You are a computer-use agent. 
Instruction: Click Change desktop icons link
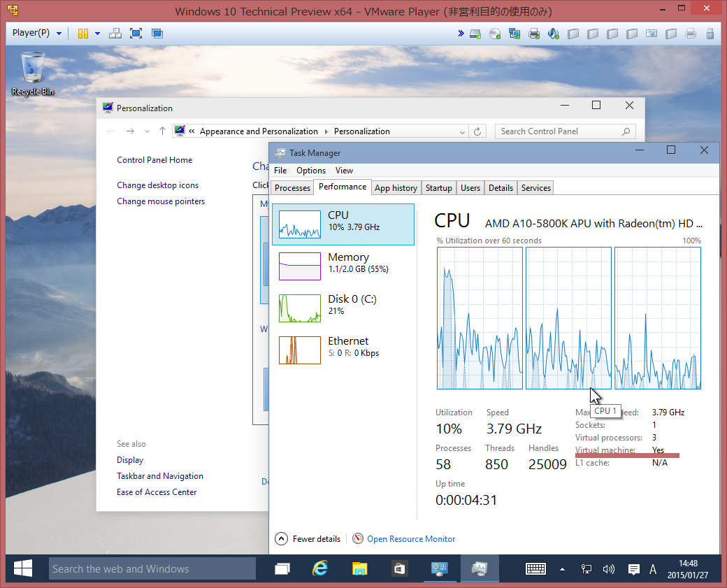pos(158,185)
